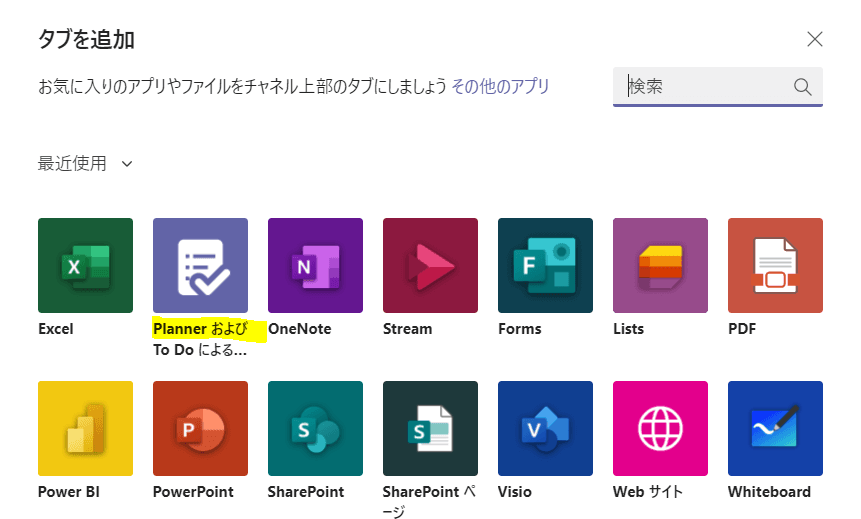Choose the OneNote app tile
The width and height of the screenshot is (861, 519).
pos(315,265)
